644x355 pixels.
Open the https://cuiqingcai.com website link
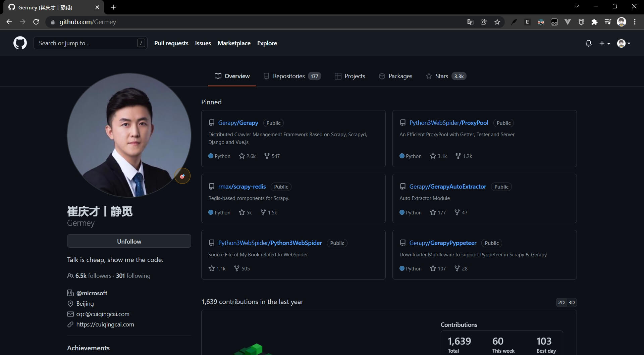click(105, 324)
